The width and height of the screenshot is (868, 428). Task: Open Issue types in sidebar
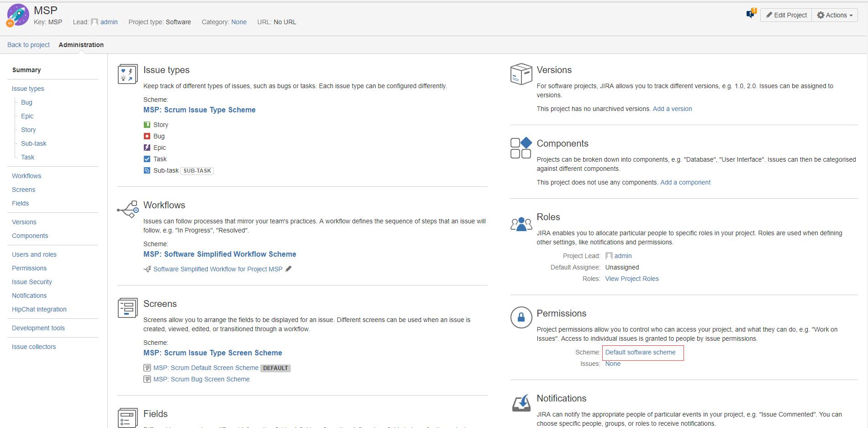coord(28,89)
